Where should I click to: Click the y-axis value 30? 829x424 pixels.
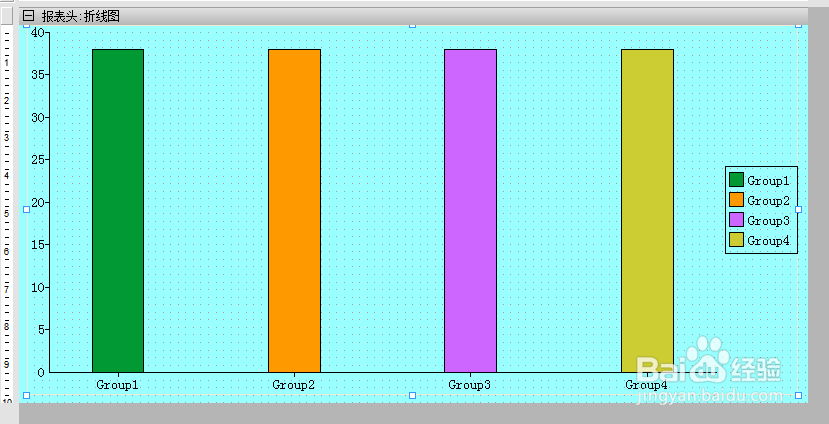point(38,117)
